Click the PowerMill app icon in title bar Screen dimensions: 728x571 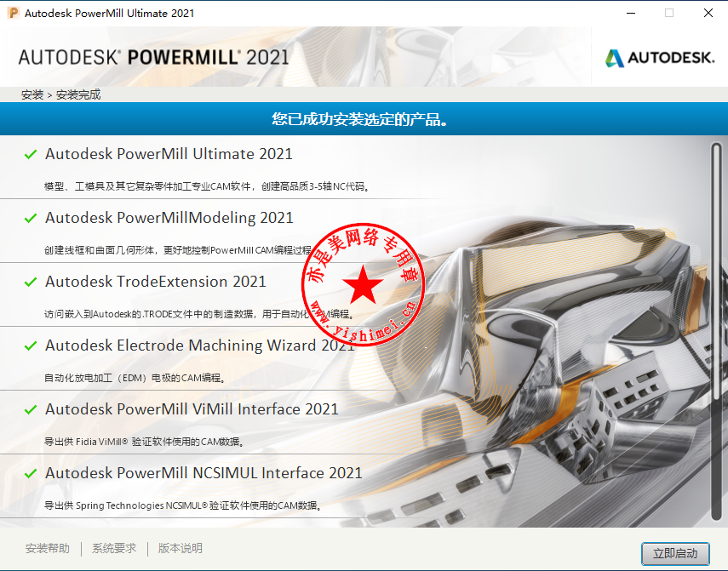tap(14, 13)
